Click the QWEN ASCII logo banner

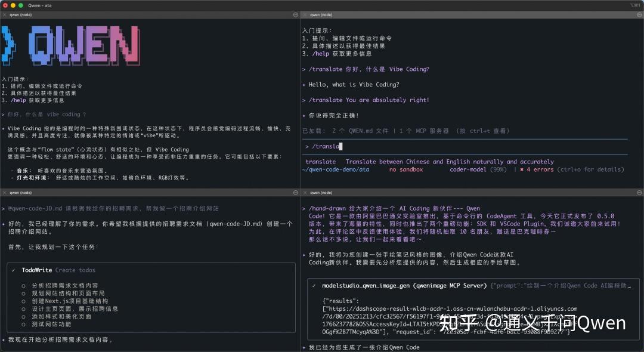click(x=70, y=45)
